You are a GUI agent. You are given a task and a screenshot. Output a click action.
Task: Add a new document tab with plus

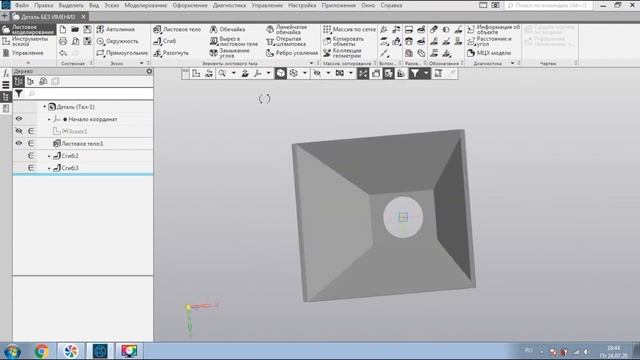[x=4, y=16]
